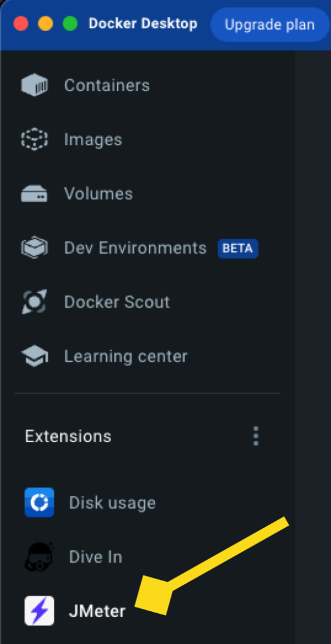Open the Extensions three-dot options menu
331x644 pixels.
click(x=256, y=436)
